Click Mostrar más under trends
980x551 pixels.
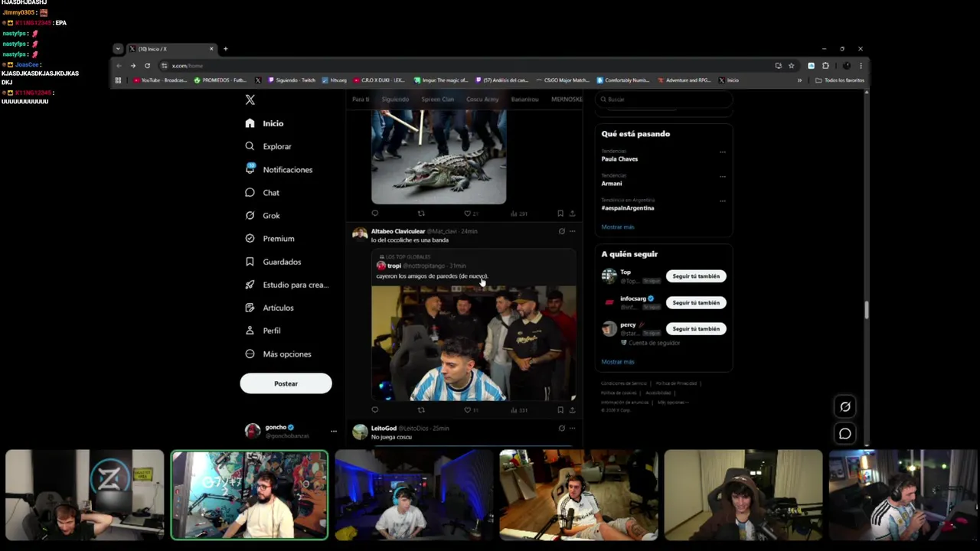pos(617,227)
